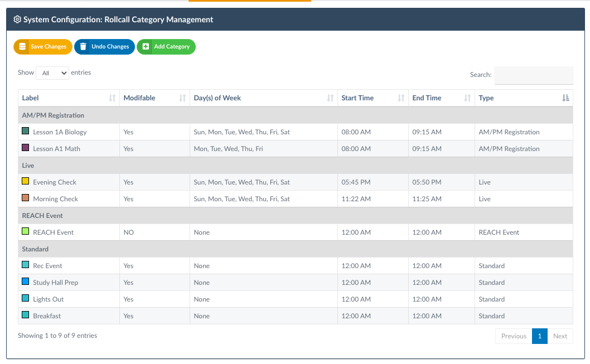Image resolution: width=590 pixels, height=364 pixels.
Task: Click the AM/PM Registration group row
Action: coord(296,115)
